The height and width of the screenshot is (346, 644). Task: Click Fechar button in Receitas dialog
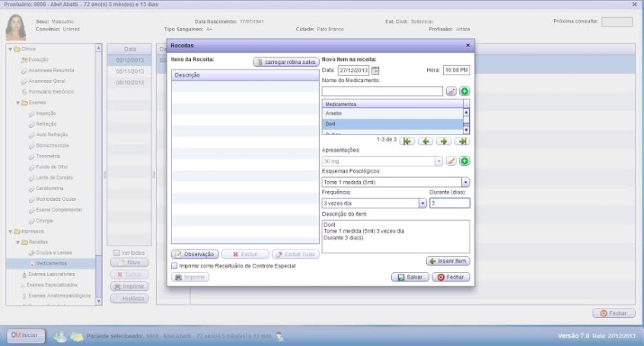coord(451,277)
